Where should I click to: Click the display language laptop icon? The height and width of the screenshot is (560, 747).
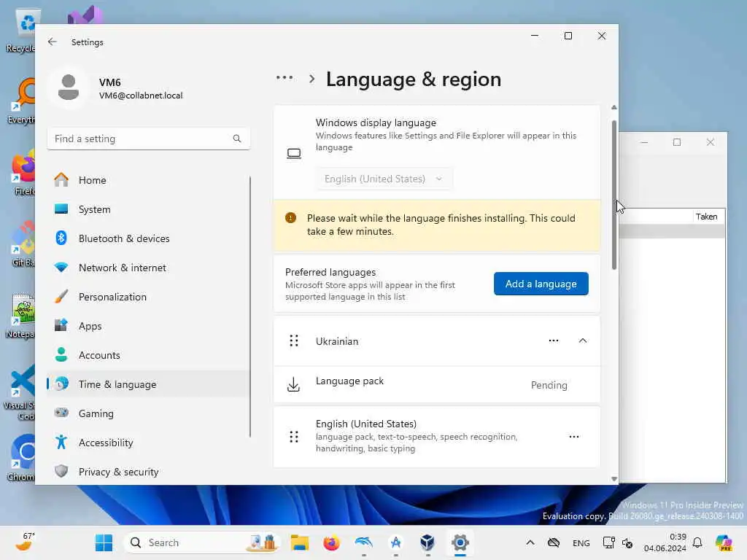[x=294, y=153]
